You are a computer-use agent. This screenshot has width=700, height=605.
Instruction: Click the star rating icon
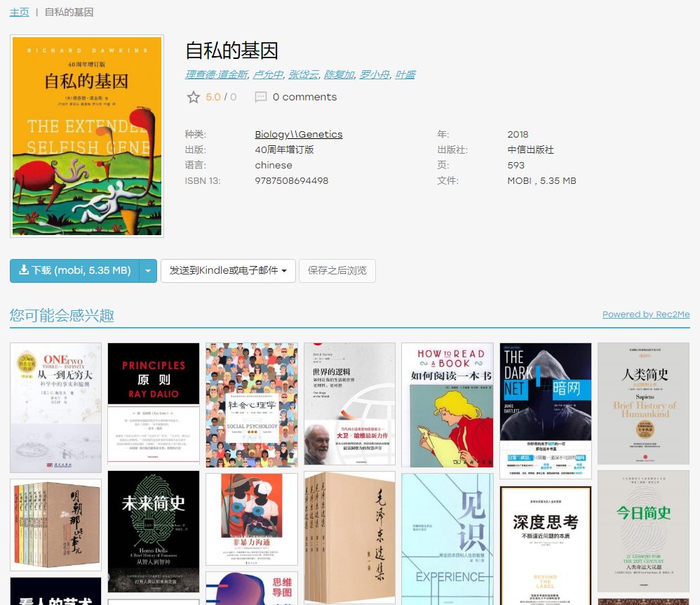click(x=194, y=97)
